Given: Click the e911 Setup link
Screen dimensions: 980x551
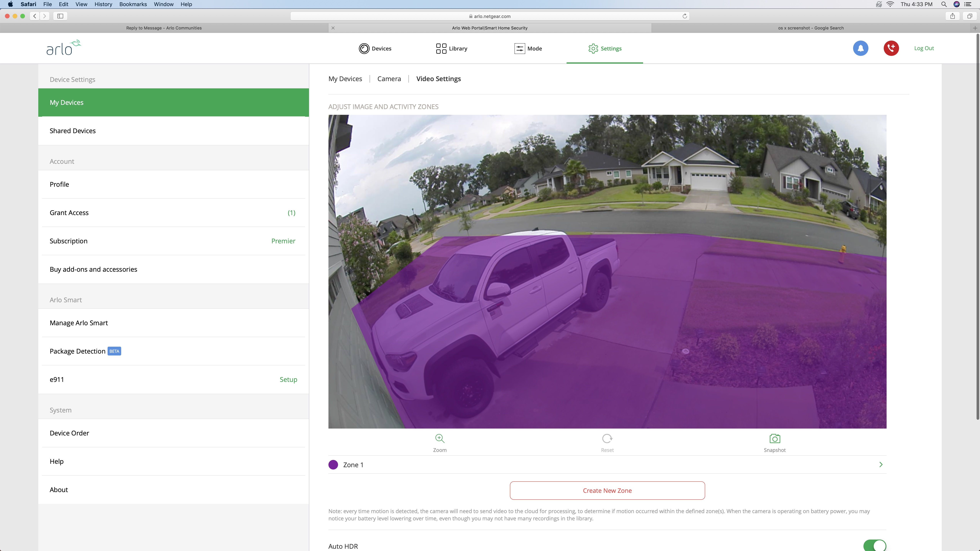Looking at the screenshot, I should pos(288,379).
